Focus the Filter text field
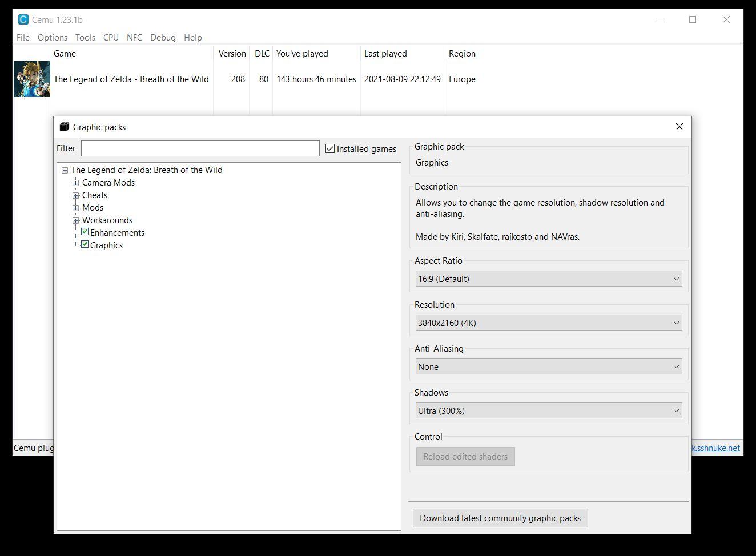The image size is (756, 556). (200, 148)
